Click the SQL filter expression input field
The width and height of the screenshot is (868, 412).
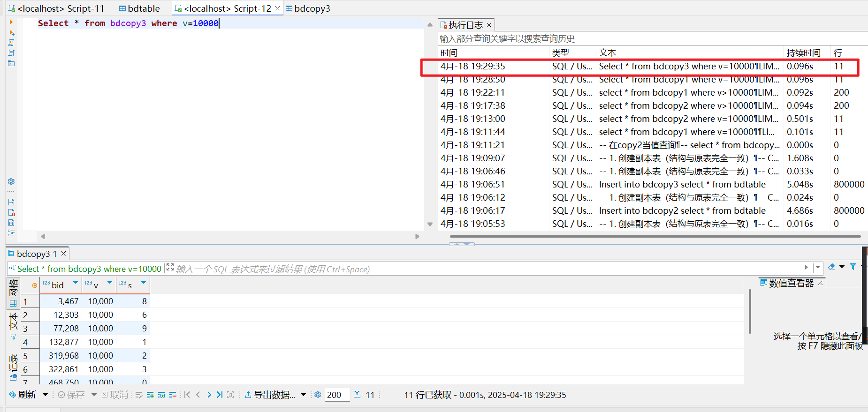click(x=488, y=269)
